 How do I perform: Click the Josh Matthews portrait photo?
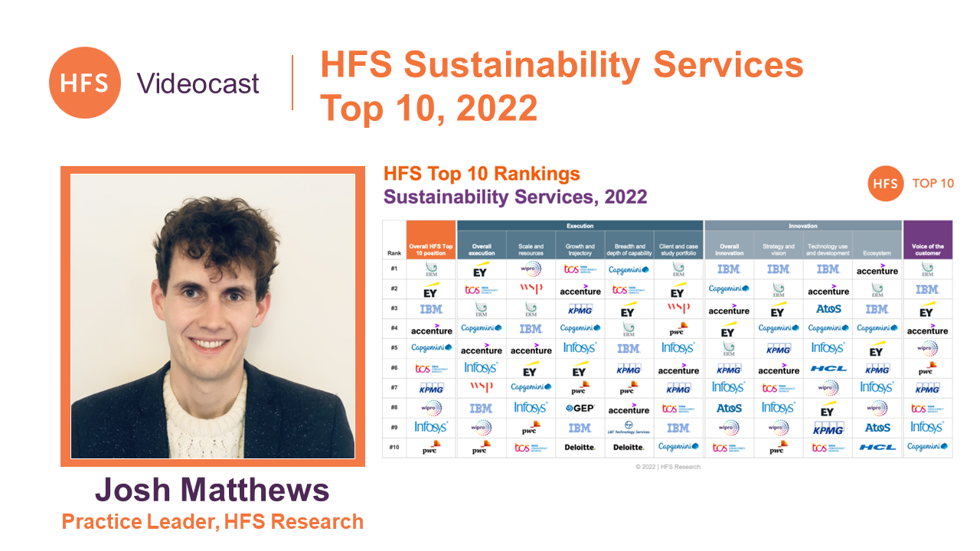tap(213, 316)
